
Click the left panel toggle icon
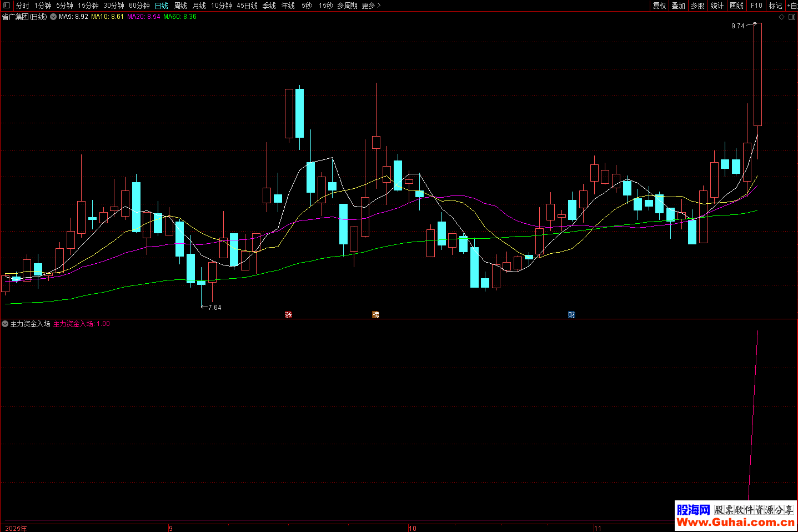7,6
